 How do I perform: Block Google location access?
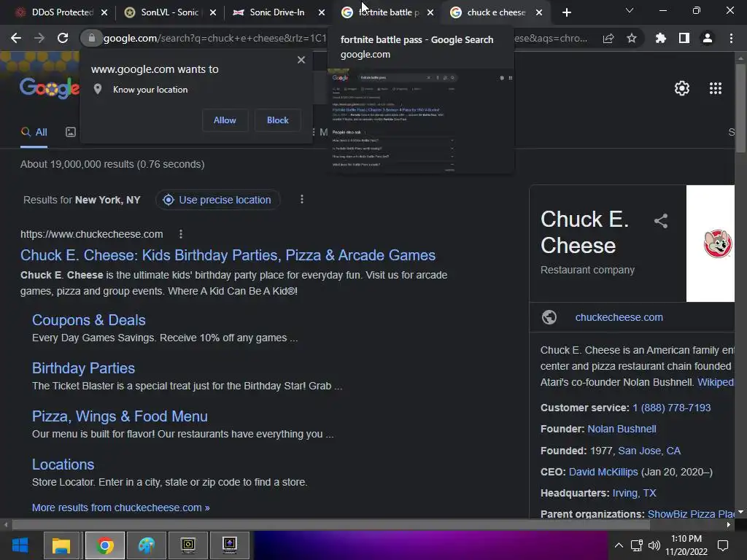(278, 120)
